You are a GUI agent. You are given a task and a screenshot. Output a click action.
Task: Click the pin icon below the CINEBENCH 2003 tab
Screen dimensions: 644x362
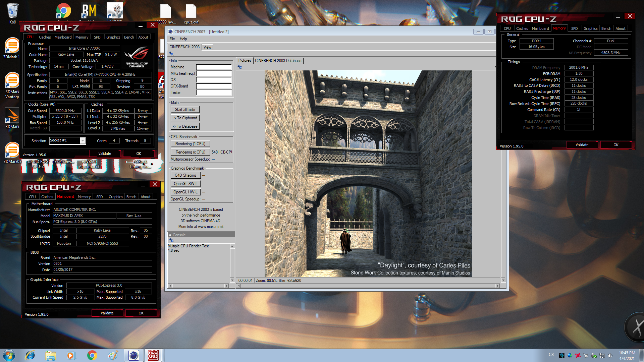(x=171, y=54)
